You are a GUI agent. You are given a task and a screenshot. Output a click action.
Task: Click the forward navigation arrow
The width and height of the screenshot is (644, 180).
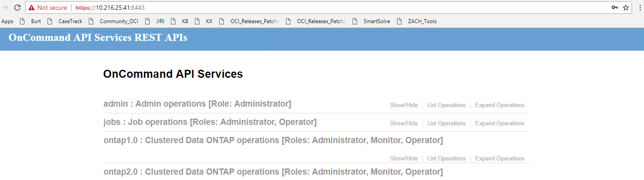click(x=5, y=8)
